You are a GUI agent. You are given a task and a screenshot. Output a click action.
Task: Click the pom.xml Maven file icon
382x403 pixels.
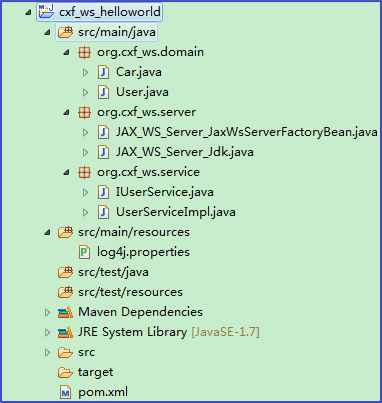click(66, 392)
